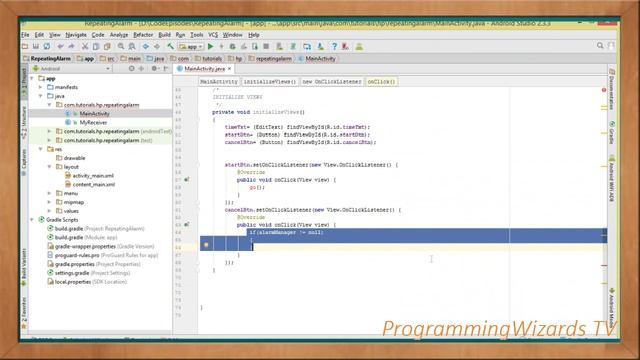
Task: Click the Copy toolbar icon
Action: click(x=96, y=47)
